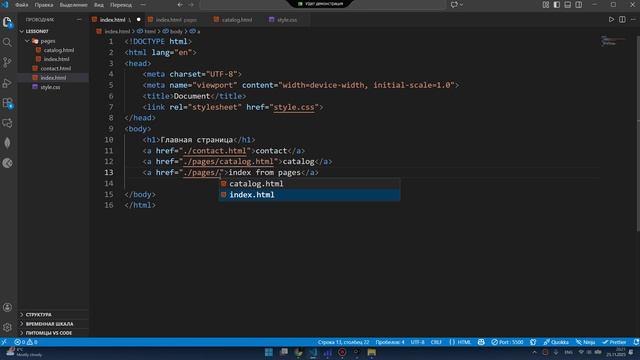Image resolution: width=640 pixels, height=360 pixels.
Task: Switch to the catalog.html editor tab
Action: 237,20
